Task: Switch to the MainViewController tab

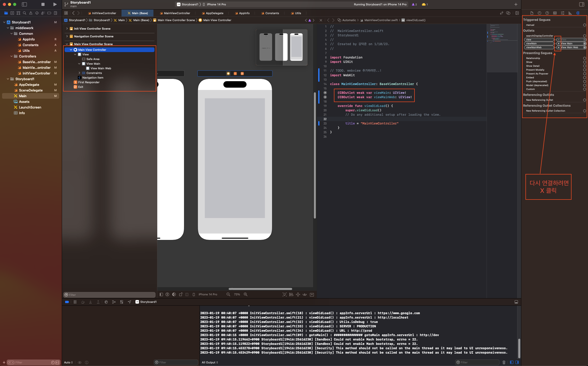Action: coord(177,13)
